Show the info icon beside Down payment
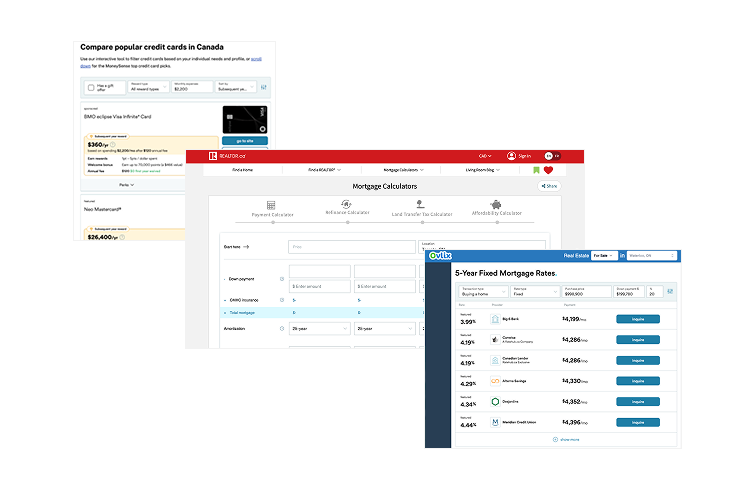 point(282,279)
